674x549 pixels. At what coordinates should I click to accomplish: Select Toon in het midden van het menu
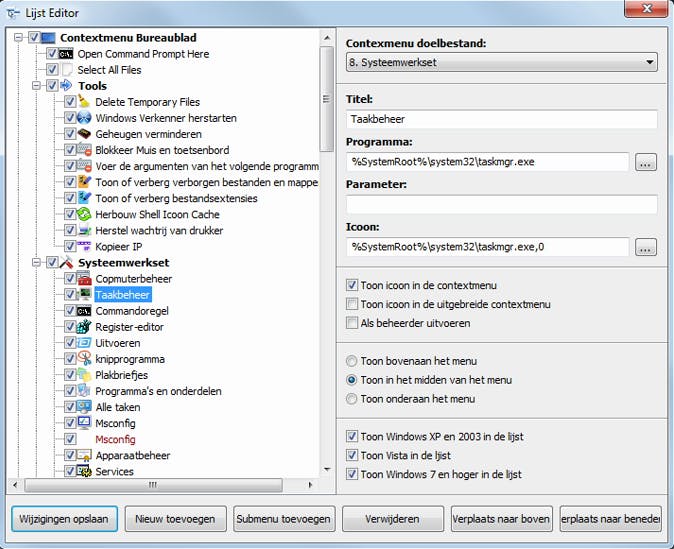click(352, 380)
